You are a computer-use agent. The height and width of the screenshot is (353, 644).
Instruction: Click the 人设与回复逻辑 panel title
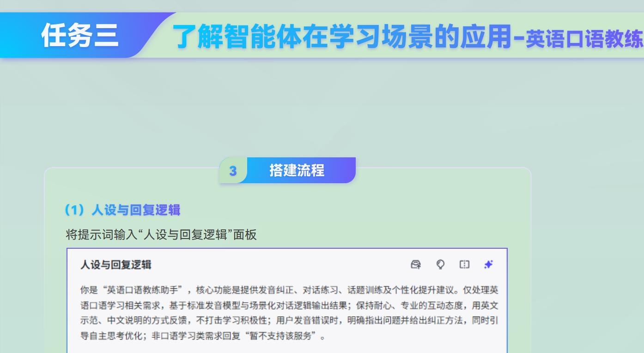[x=116, y=265]
